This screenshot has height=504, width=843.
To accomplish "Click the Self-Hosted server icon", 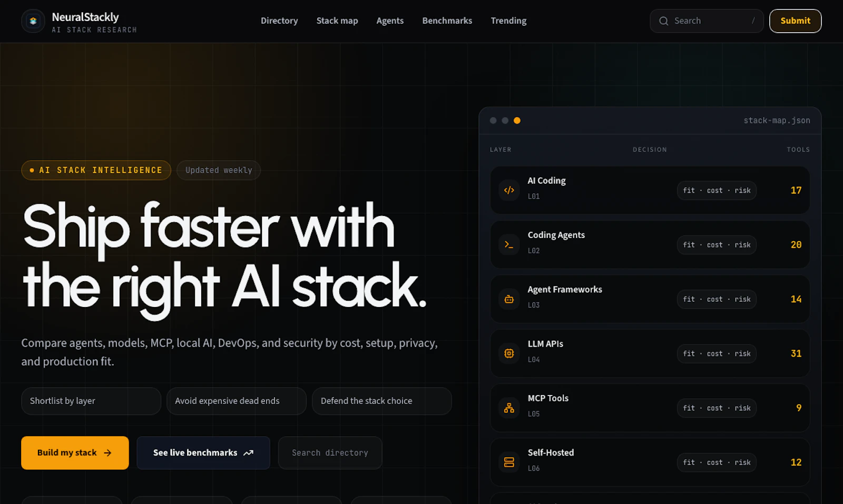I will click(509, 462).
